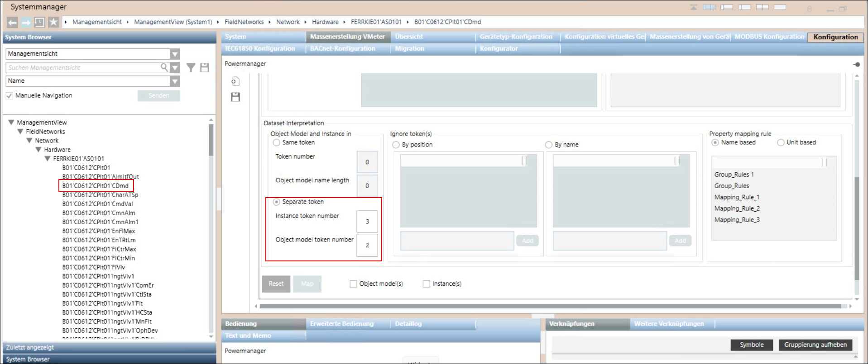This screenshot has width=868, height=364.
Task: Collapse the FERRKIE01'AS0101 tree node
Action: click(48, 159)
